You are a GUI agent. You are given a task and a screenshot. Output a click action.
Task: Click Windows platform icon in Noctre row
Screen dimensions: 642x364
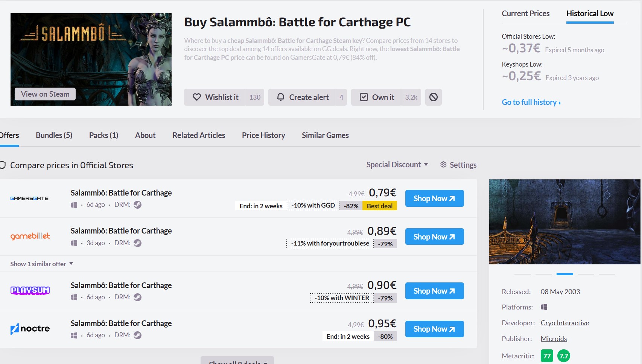(74, 335)
